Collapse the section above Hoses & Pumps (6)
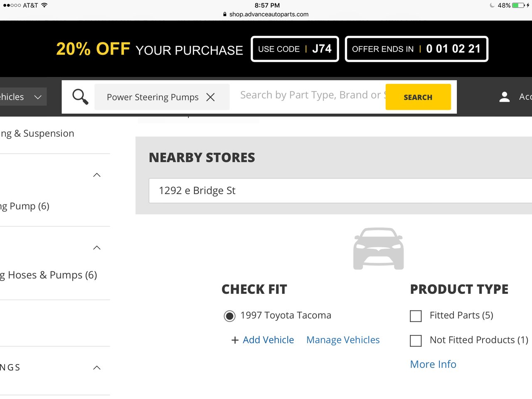532x399 pixels. click(x=97, y=248)
